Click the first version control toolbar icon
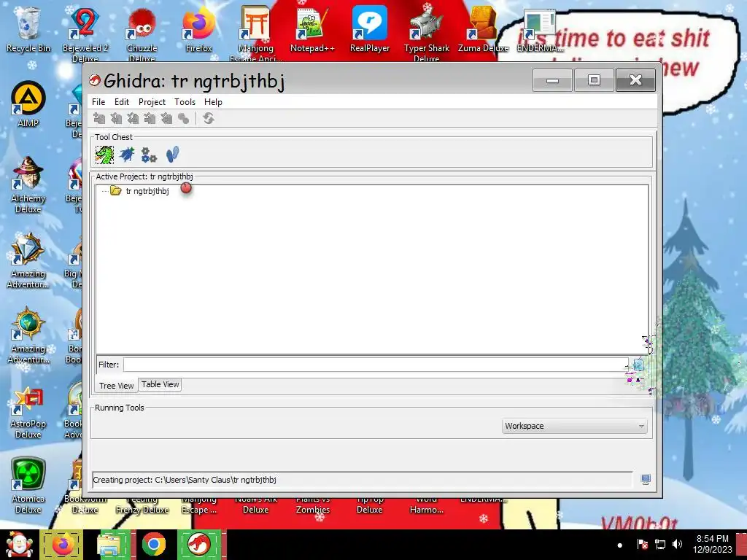The image size is (747, 560). tap(99, 118)
